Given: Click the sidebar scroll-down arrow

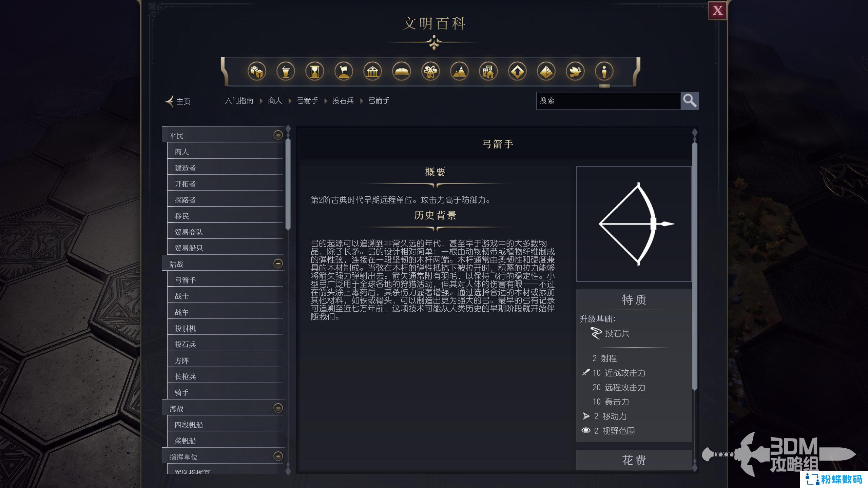Looking at the screenshot, I should point(288,471).
